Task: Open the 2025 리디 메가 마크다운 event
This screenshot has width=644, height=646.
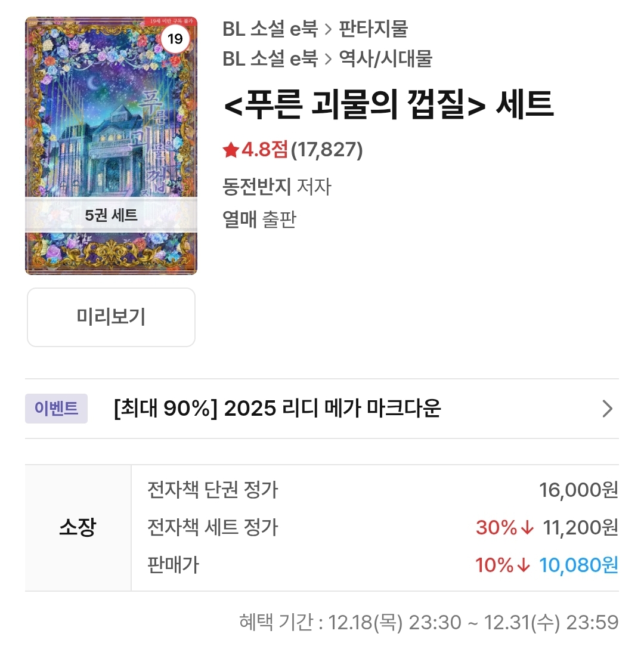Action: [x=277, y=409]
